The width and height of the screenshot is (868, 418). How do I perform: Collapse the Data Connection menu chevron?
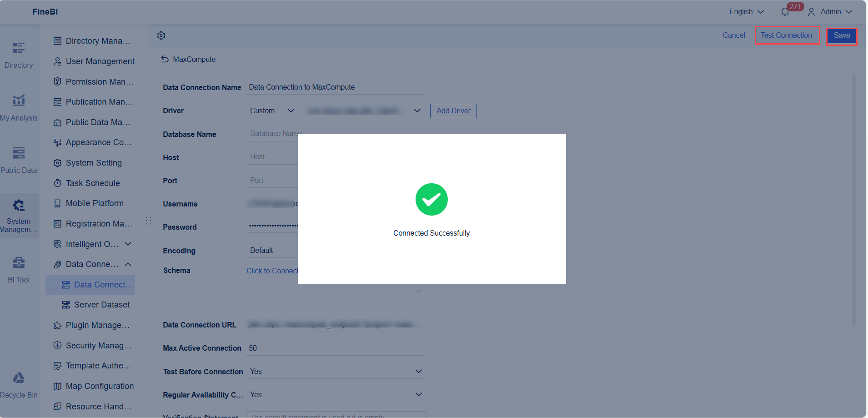point(128,264)
